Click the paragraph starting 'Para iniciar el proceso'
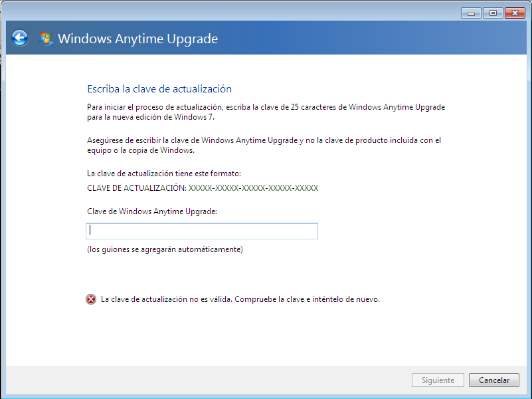This screenshot has height=399, width=532. click(x=266, y=112)
